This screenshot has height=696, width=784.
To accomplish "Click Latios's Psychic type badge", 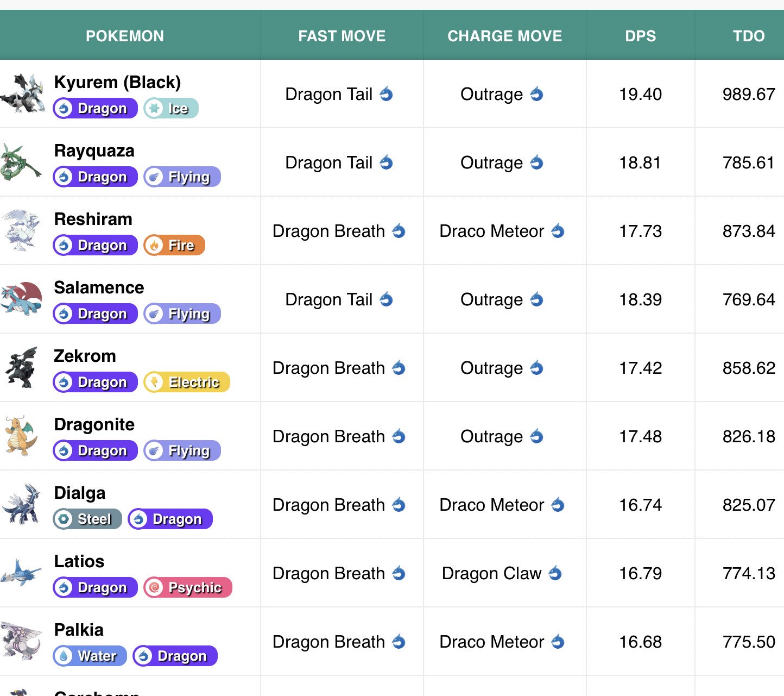I will click(x=188, y=587).
